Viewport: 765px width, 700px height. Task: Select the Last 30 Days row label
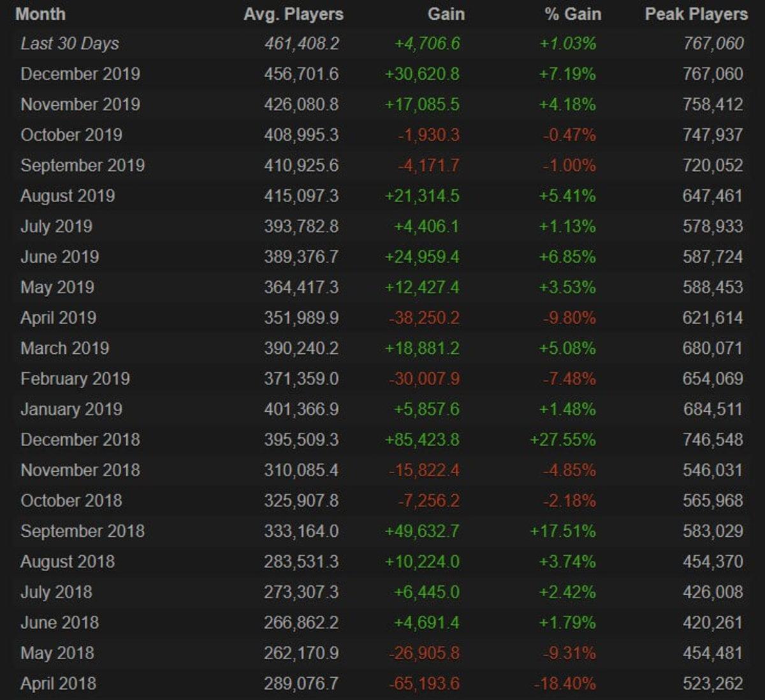tap(69, 43)
